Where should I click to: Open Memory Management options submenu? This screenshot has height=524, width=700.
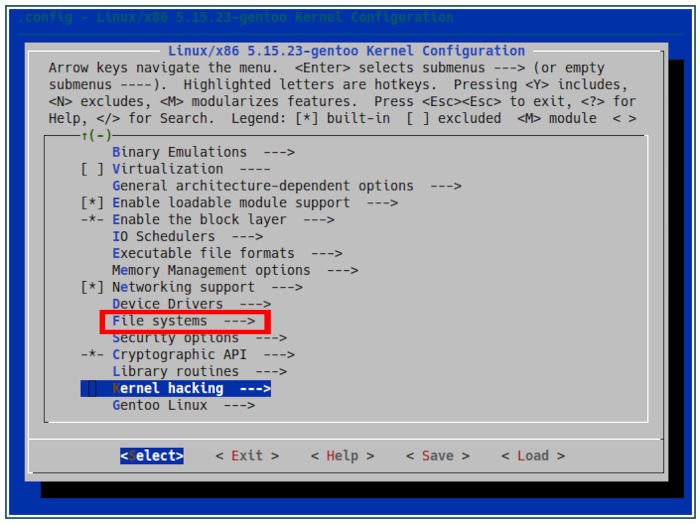click(x=235, y=270)
